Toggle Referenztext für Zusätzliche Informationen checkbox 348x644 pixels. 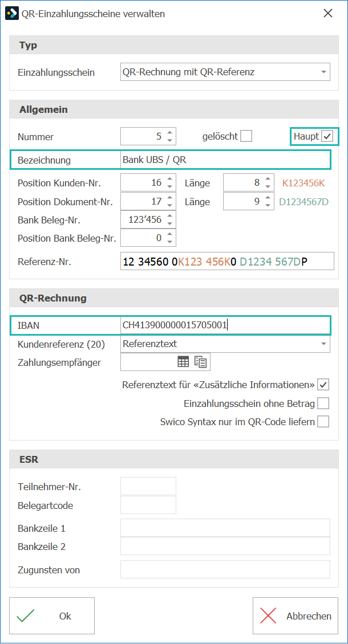click(323, 385)
